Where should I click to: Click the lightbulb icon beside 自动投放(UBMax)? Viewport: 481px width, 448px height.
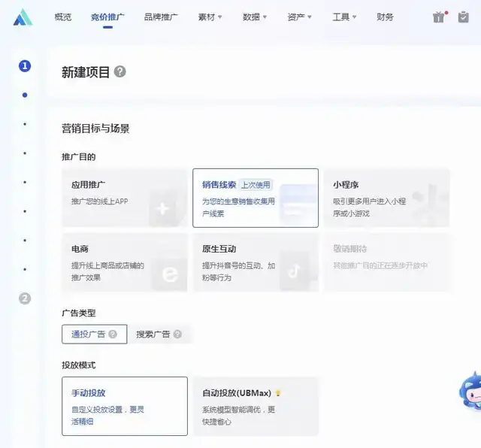point(278,393)
